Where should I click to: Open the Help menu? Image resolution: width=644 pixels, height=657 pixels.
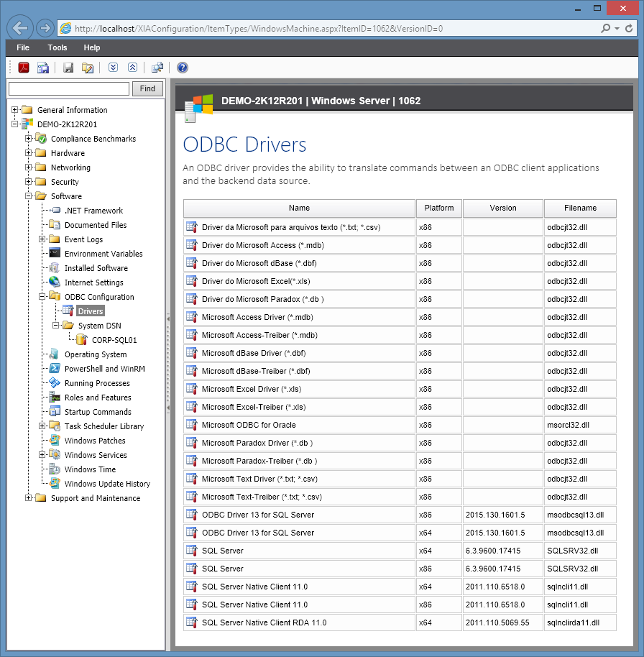(x=92, y=47)
